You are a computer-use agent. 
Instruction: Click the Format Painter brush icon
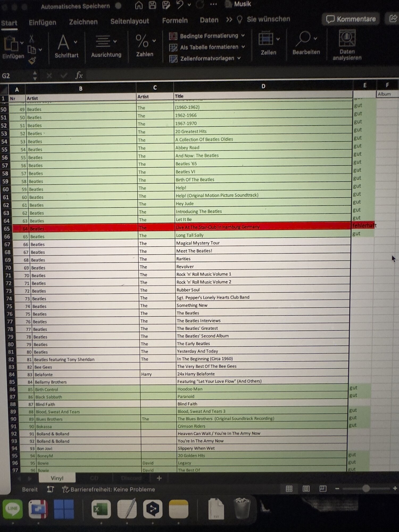click(32, 61)
